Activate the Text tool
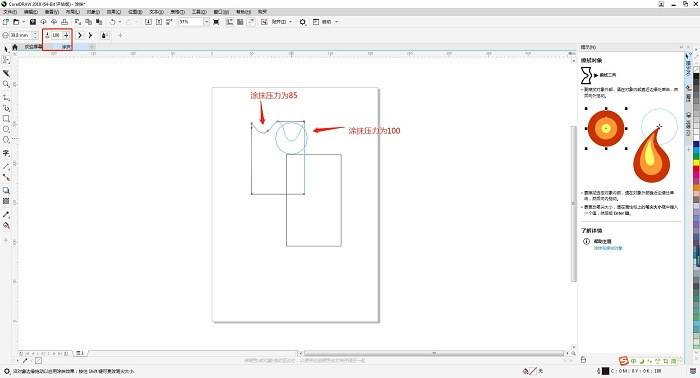 [6, 153]
